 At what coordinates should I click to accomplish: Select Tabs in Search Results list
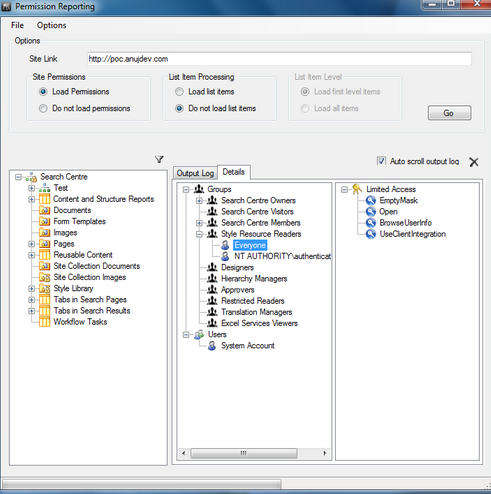coord(92,311)
